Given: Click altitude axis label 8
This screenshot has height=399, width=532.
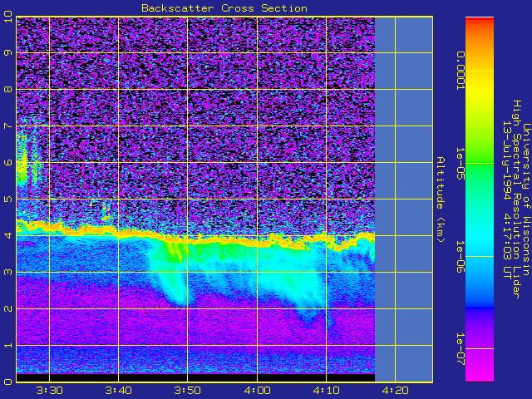Looking at the screenshot, I should [7, 89].
